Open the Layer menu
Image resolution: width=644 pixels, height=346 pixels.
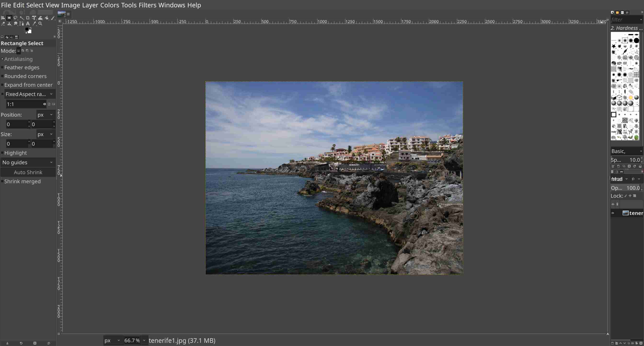(x=90, y=5)
